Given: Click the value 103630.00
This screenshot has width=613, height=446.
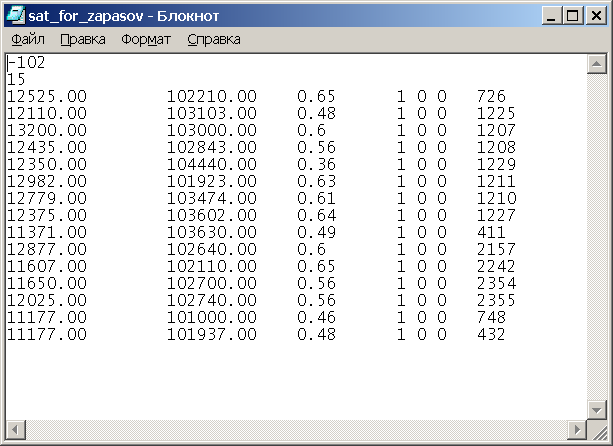Looking at the screenshot, I should point(212,233).
